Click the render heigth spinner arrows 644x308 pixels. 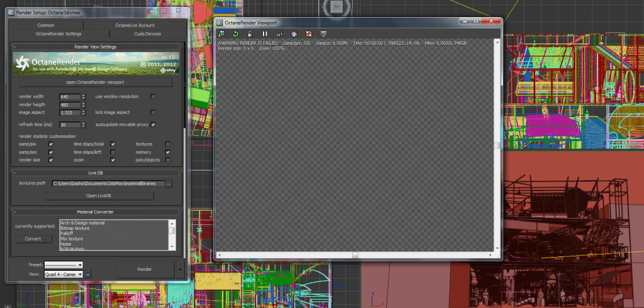click(84, 105)
